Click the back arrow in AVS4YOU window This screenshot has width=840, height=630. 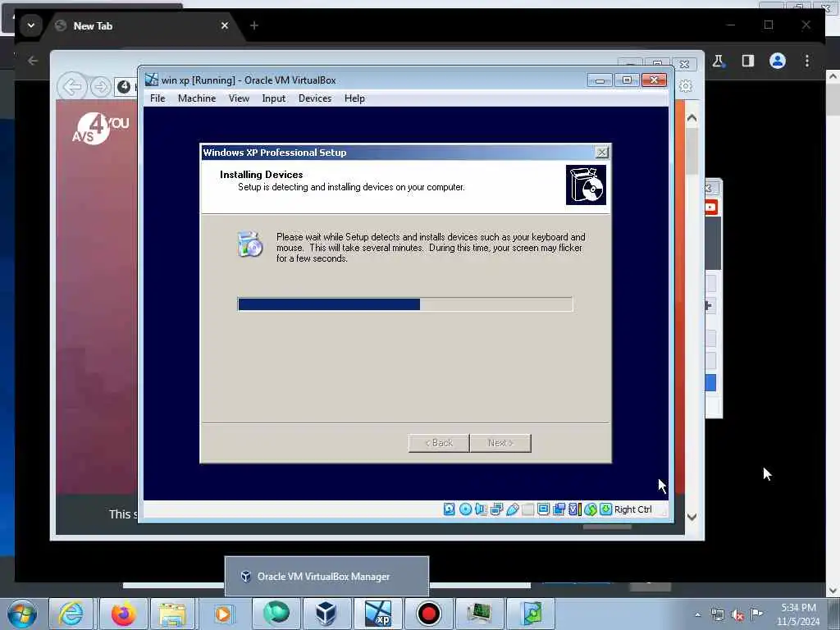[x=72, y=85]
